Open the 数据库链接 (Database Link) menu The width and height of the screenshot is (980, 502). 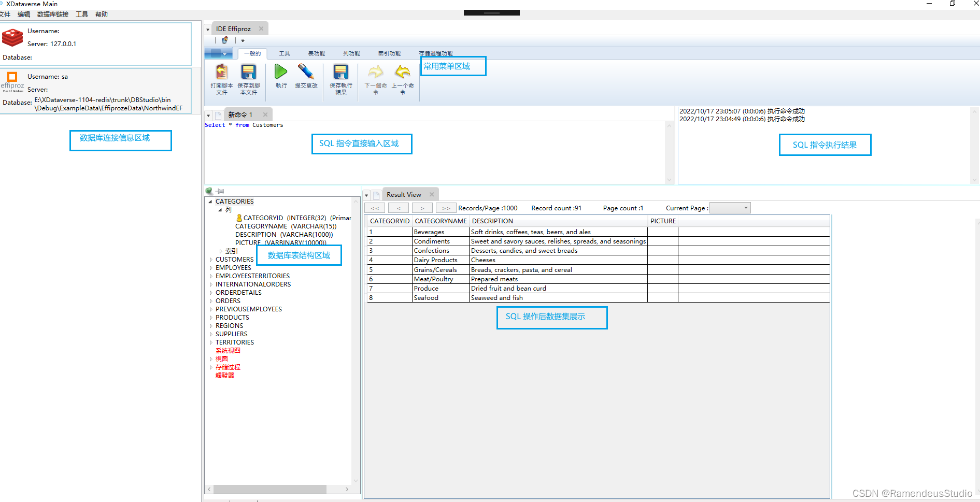point(53,15)
